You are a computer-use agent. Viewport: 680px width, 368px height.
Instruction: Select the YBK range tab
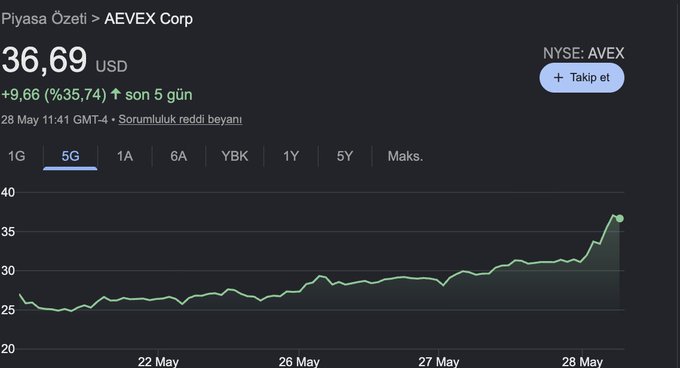(x=235, y=156)
